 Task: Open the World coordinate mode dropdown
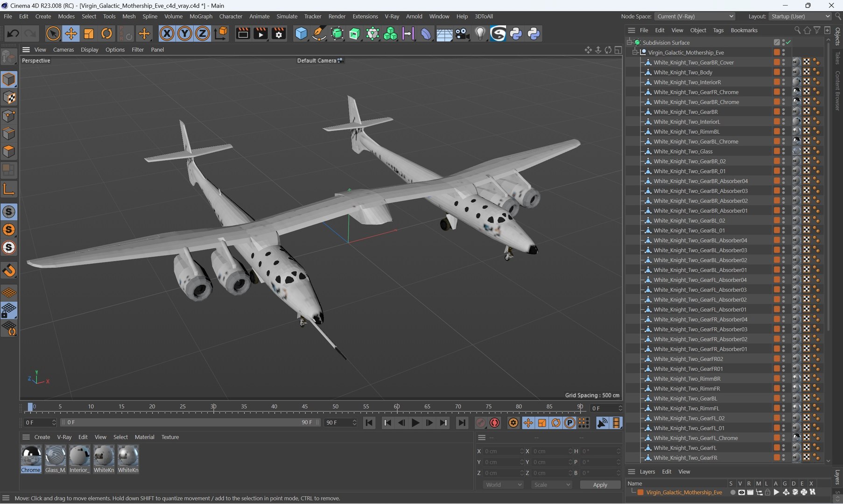[503, 485]
